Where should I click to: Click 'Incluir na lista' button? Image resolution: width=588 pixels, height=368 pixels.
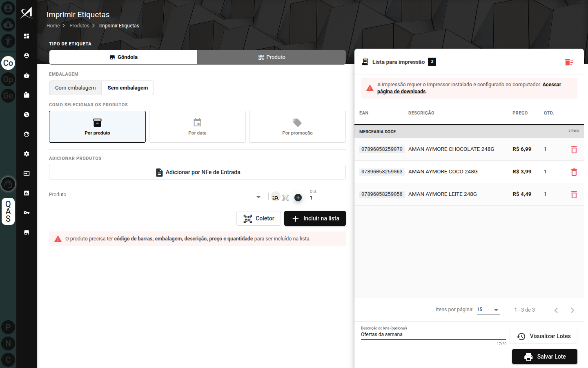tap(315, 218)
